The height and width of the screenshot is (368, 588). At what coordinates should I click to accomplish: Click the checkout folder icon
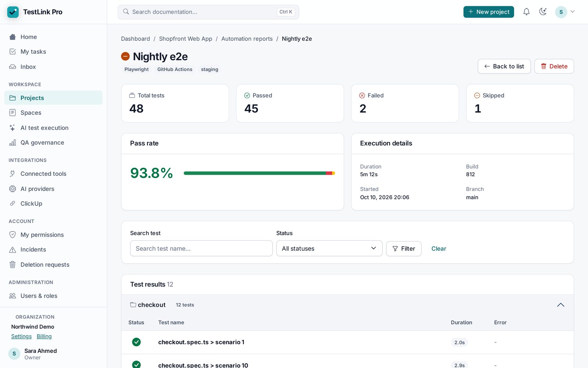tap(133, 305)
